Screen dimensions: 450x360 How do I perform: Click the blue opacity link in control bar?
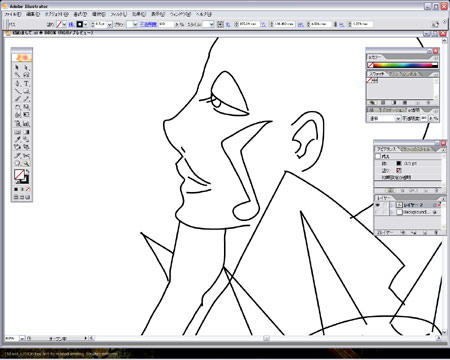coord(148,24)
